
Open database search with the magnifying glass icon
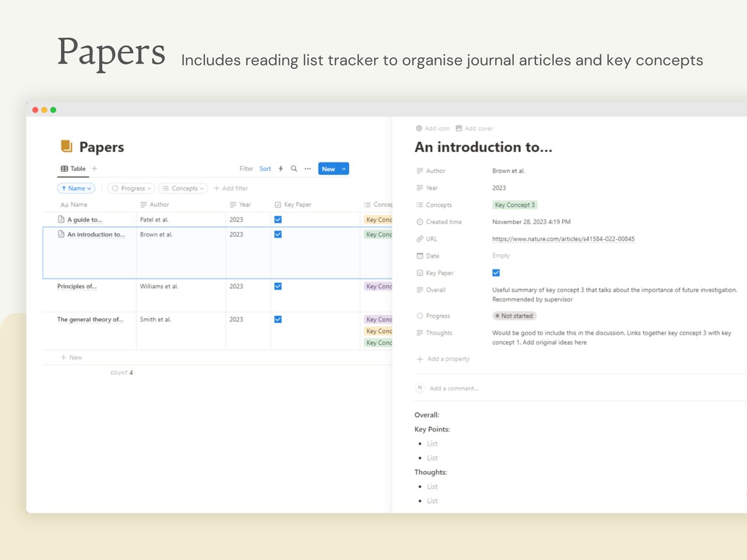coord(294,168)
